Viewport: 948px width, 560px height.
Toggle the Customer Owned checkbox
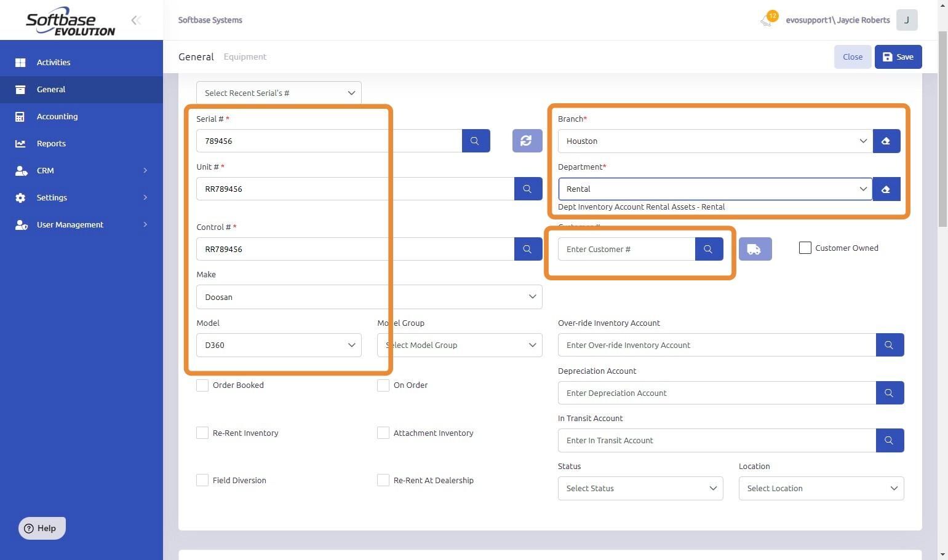pyautogui.click(x=805, y=248)
